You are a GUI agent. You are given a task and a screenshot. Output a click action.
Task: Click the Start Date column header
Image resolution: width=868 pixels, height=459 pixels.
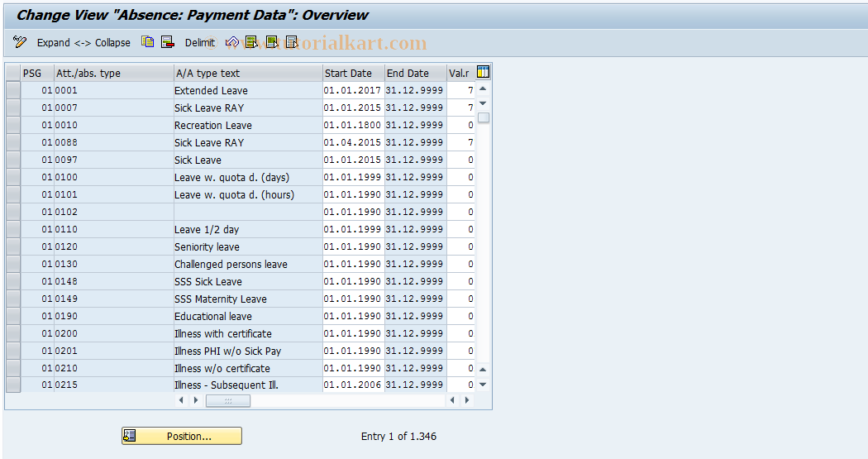pyautogui.click(x=353, y=73)
